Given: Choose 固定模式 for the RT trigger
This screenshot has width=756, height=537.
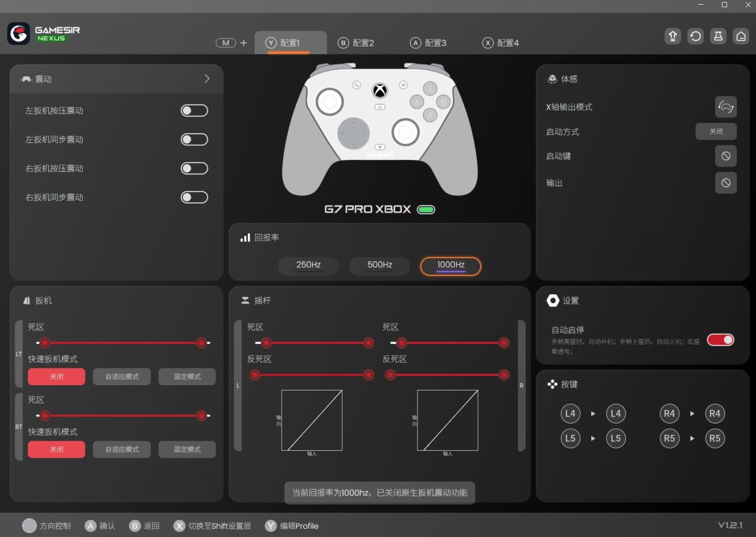Looking at the screenshot, I should (x=187, y=450).
